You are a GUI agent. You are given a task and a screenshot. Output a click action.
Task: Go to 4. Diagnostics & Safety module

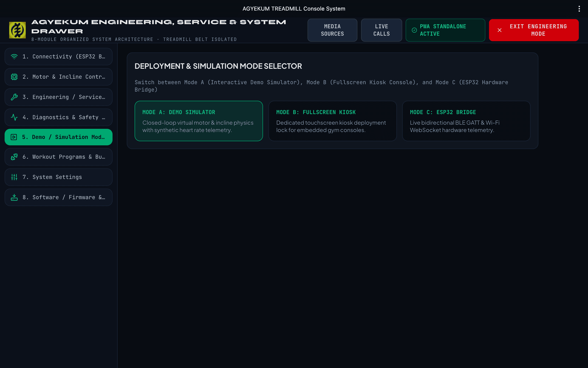(59, 117)
